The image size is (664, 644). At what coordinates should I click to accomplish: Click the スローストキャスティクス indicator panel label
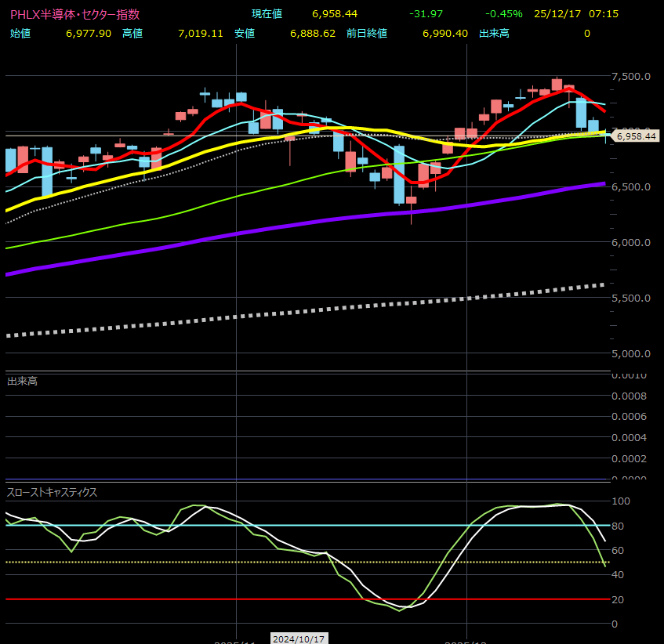(x=52, y=492)
